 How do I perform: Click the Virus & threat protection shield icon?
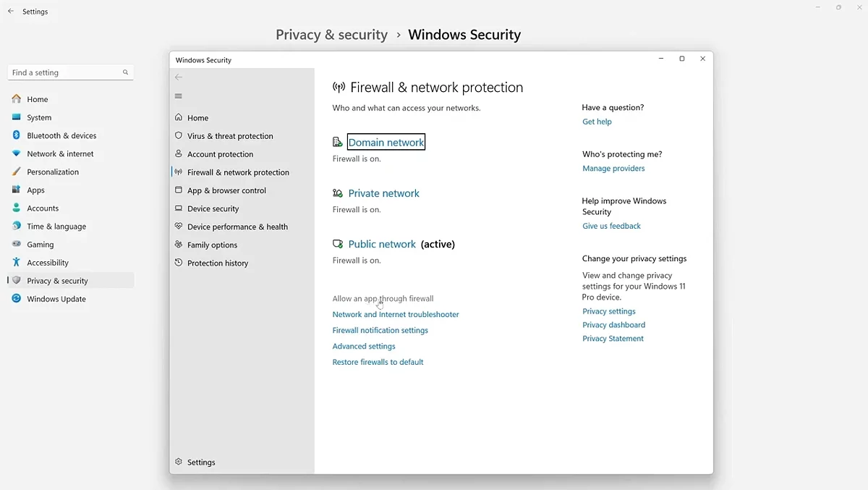(179, 135)
